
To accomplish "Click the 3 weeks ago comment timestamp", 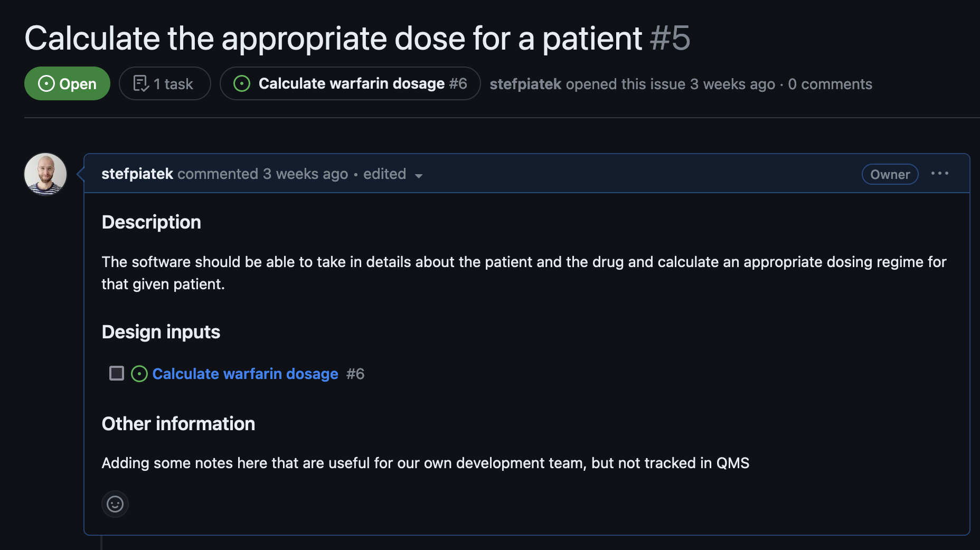I will pos(306,174).
